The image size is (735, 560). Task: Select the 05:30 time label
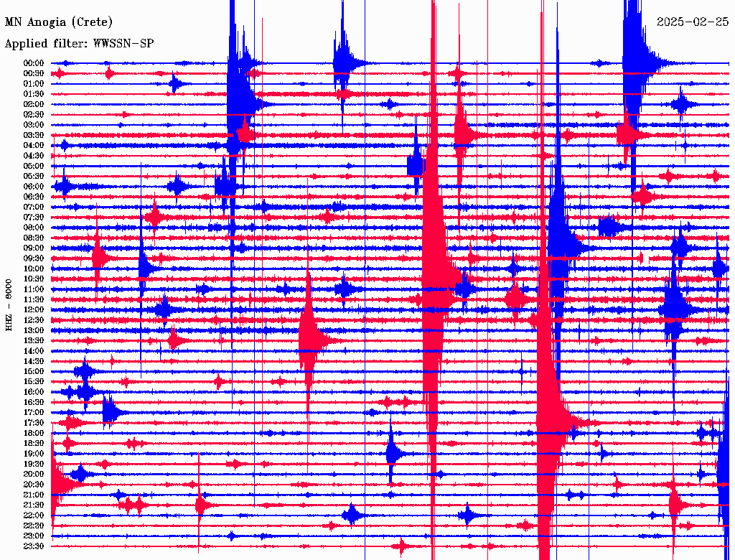coord(33,177)
